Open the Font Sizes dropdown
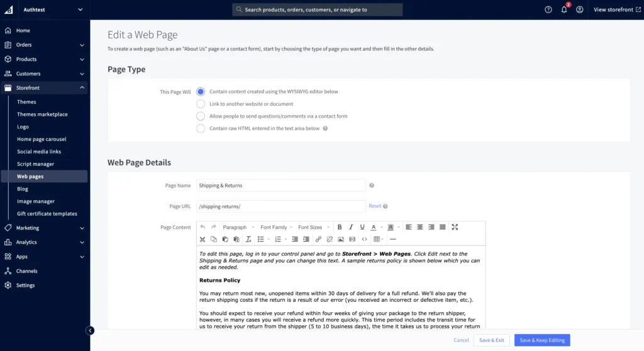The width and height of the screenshot is (644, 351). coord(314,227)
